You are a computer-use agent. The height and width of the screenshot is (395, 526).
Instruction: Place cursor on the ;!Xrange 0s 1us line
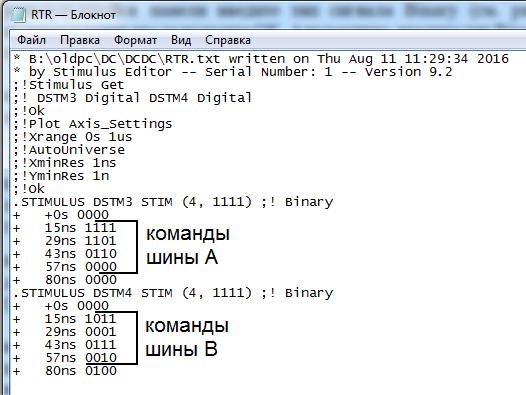point(73,137)
